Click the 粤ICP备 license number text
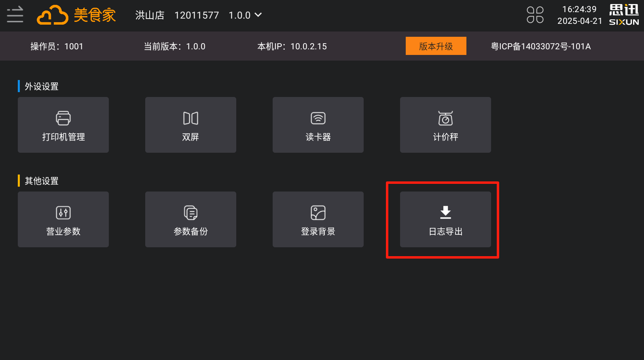Image resolution: width=644 pixels, height=360 pixels. coord(541,46)
